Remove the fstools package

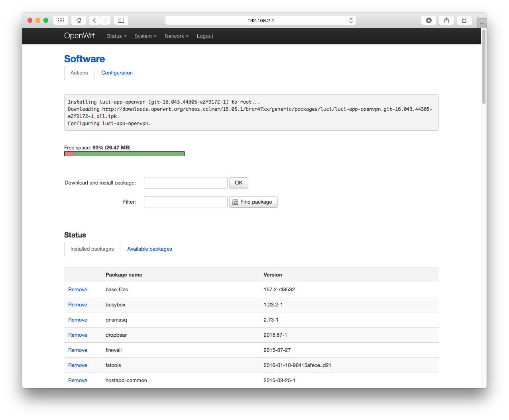click(x=78, y=365)
